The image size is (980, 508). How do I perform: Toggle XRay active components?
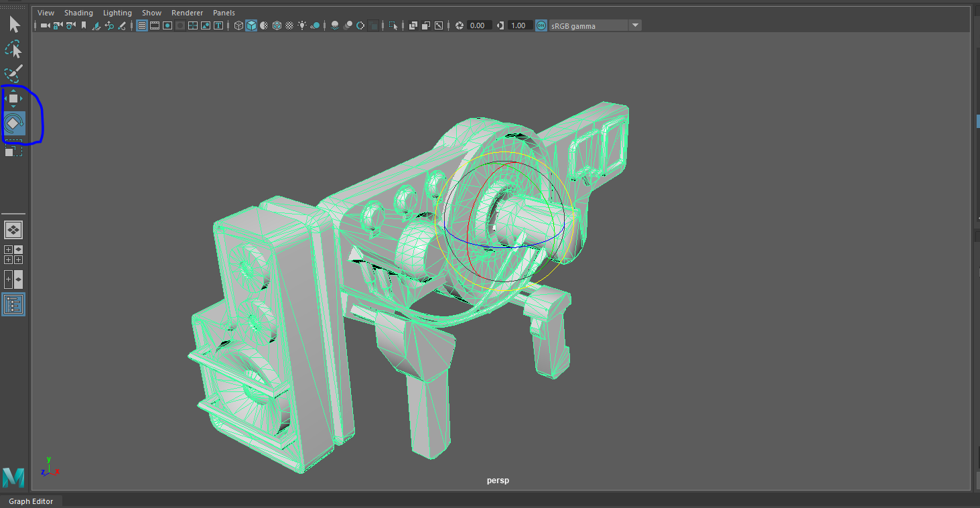(425, 25)
